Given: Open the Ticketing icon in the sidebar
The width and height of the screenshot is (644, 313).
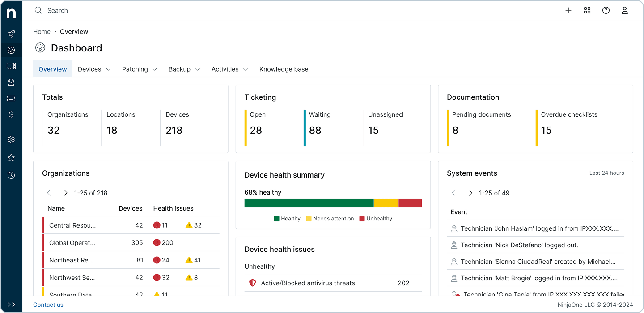Looking at the screenshot, I should coord(11,98).
